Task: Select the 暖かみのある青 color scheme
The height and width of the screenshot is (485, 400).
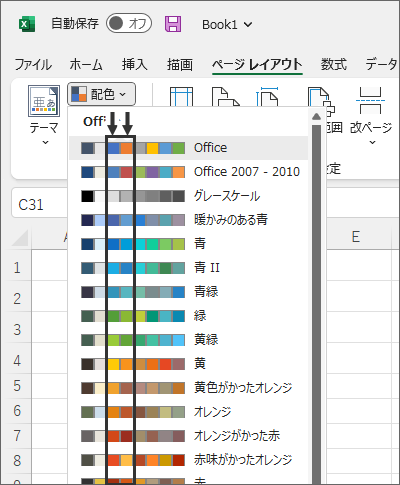Action: (x=188, y=220)
